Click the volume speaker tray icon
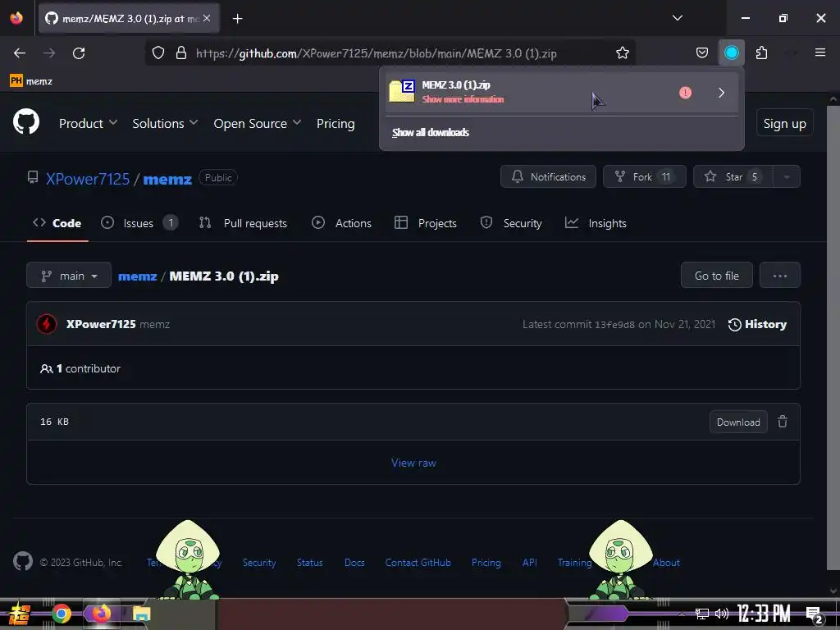840x630 pixels. click(722, 614)
